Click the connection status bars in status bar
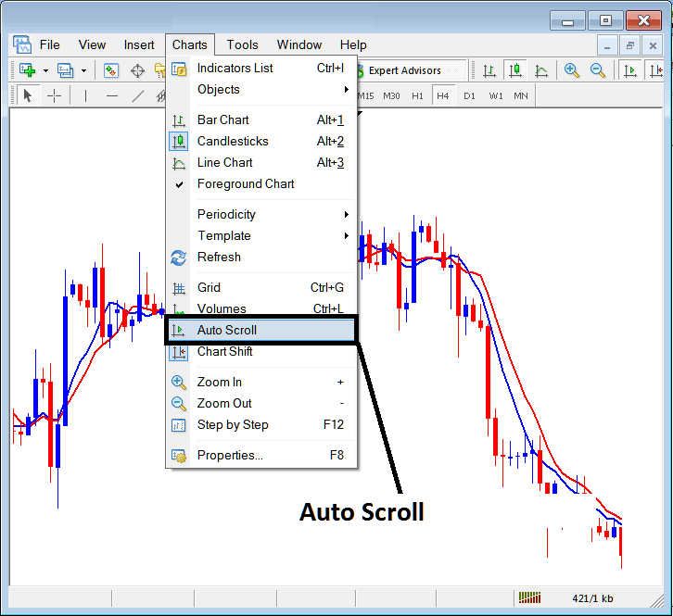This screenshot has width=673, height=616. (x=529, y=598)
